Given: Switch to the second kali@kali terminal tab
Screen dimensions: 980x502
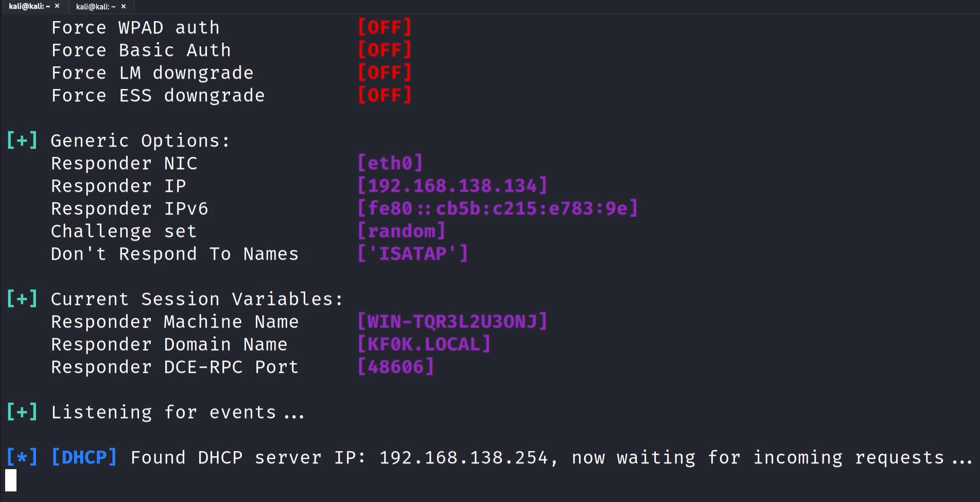Looking at the screenshot, I should [x=96, y=7].
